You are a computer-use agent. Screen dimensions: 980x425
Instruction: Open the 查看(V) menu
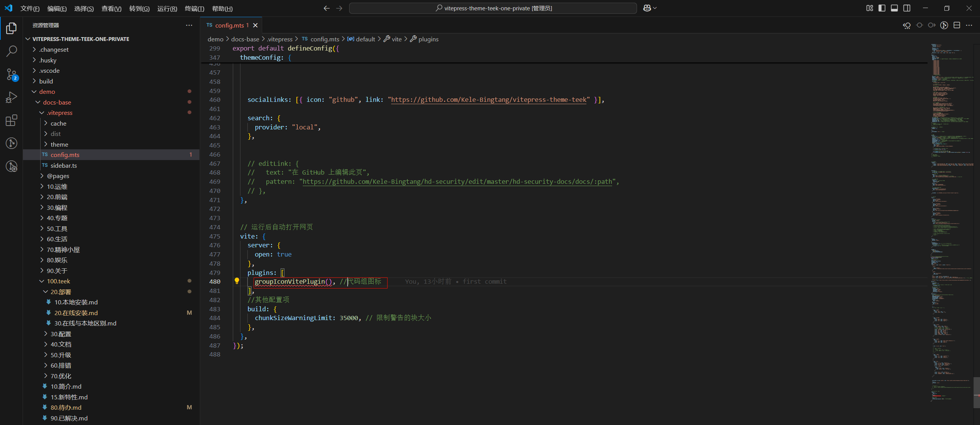(x=111, y=8)
